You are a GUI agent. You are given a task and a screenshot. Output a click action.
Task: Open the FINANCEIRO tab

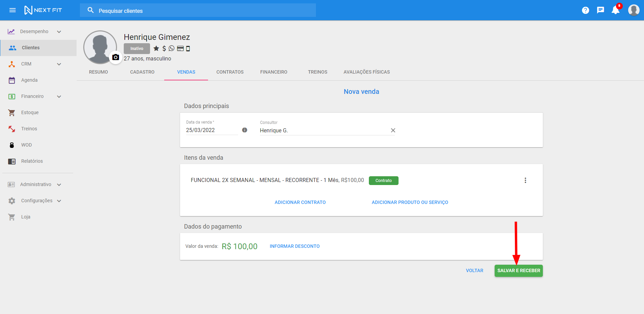[x=274, y=72]
